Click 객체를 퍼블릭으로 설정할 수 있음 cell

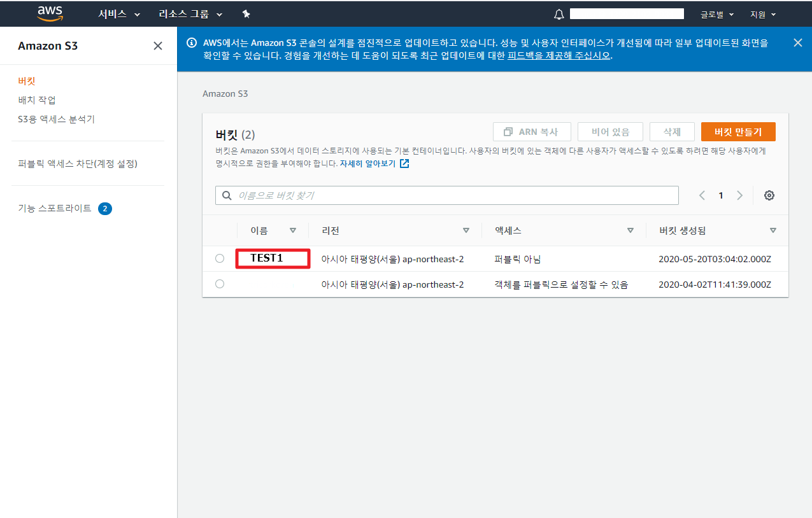[x=561, y=284]
